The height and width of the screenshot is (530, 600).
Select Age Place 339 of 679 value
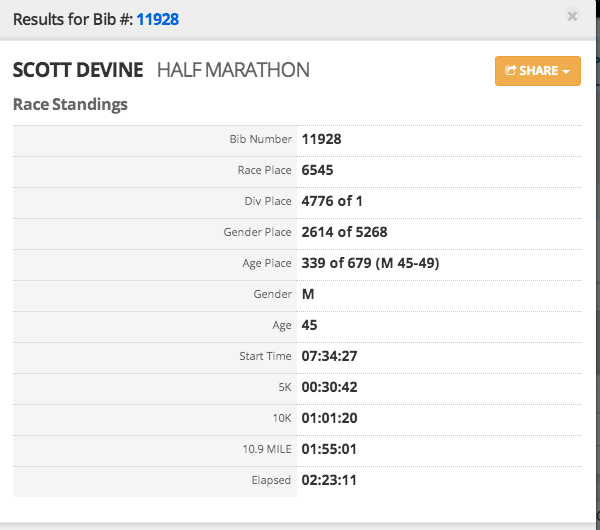[370, 263]
